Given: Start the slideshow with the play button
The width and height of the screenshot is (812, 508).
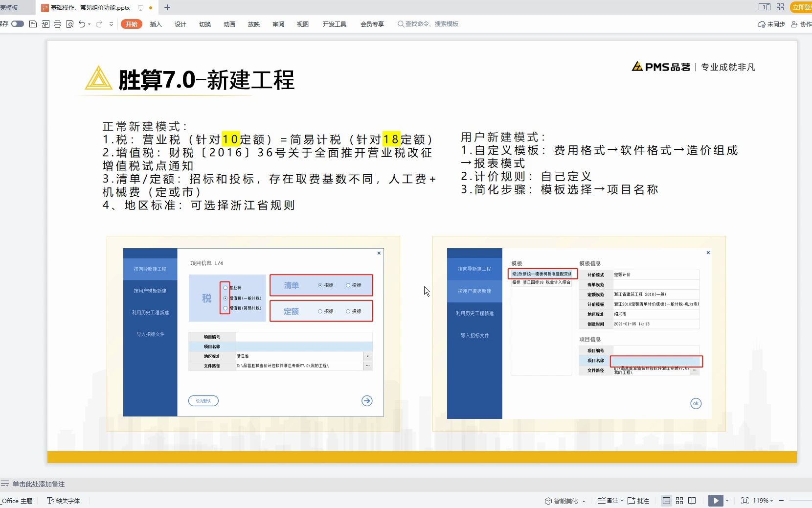Looking at the screenshot, I should (716, 501).
